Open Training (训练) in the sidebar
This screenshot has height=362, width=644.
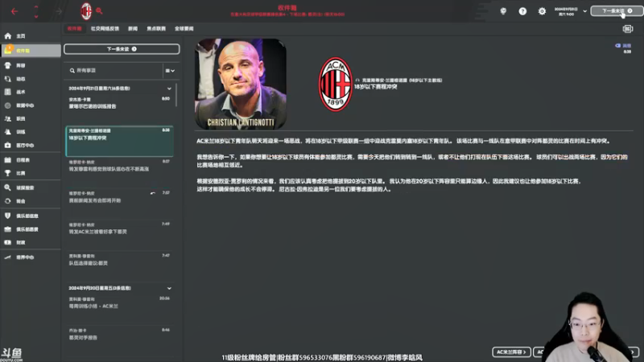[31, 132]
